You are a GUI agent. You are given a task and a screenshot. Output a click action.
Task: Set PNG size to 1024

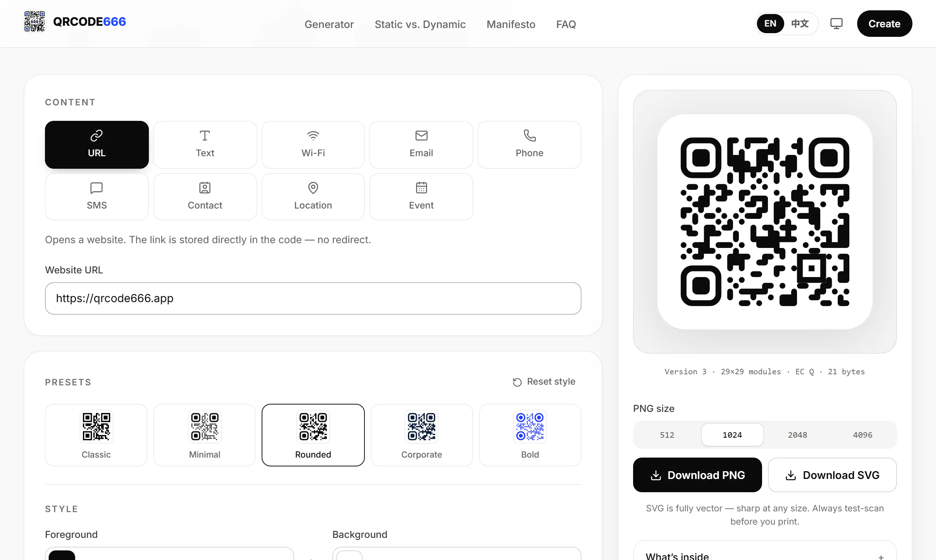tap(732, 435)
